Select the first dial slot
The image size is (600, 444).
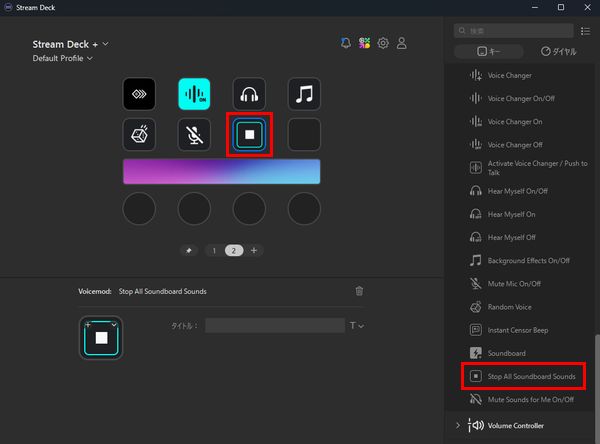139,209
